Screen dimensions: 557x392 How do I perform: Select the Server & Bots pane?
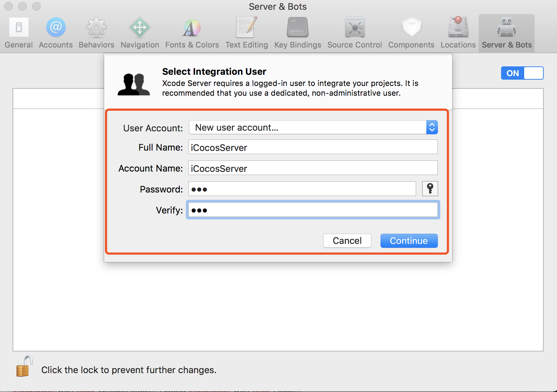507,33
